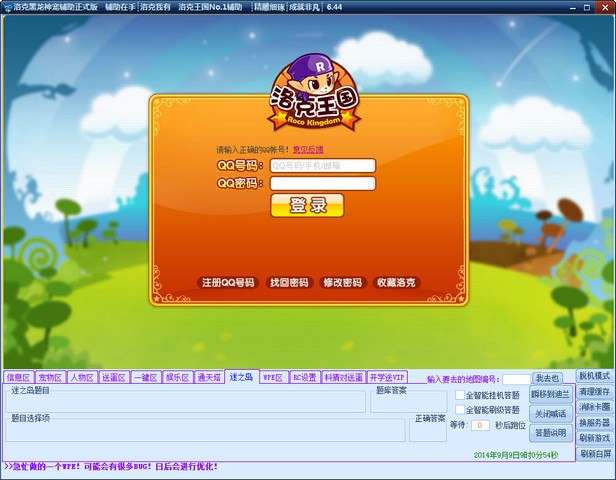
Task: Switch to the 宠物区 tab
Action: (50, 377)
